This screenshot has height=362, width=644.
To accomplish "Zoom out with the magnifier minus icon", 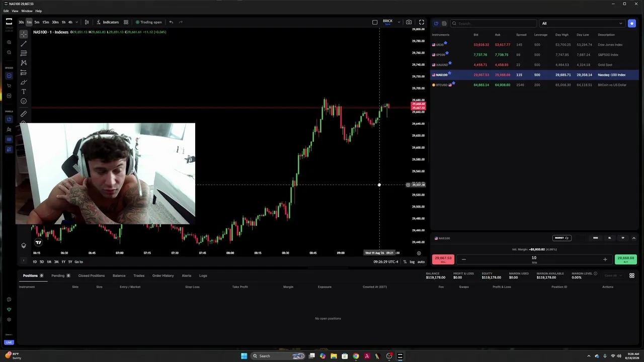I will pyautogui.click(x=9, y=52).
